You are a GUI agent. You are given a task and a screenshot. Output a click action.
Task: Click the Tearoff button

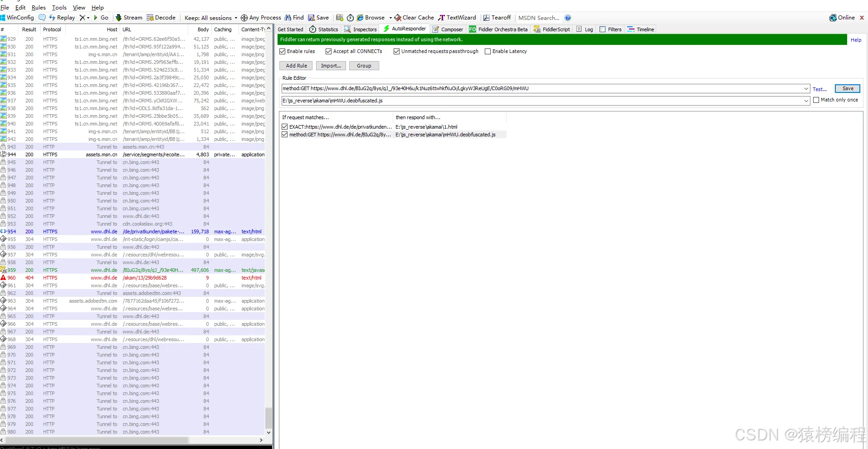click(497, 18)
